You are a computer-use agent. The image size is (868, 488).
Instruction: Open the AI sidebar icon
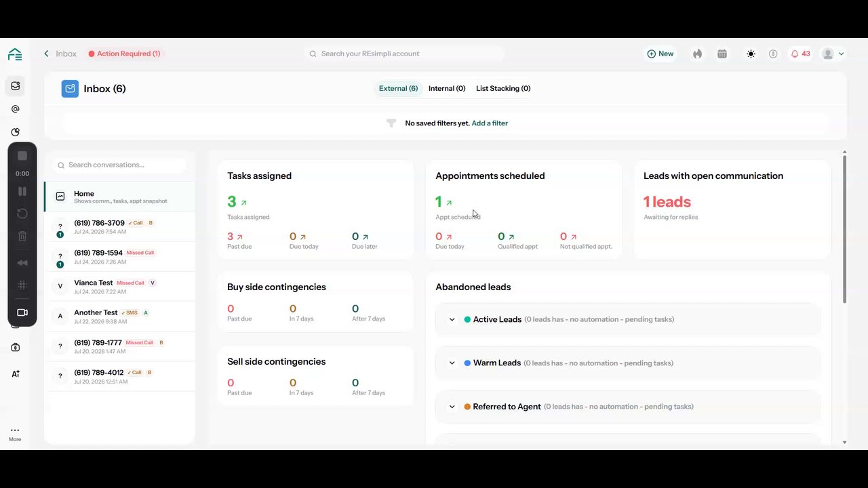(x=16, y=373)
